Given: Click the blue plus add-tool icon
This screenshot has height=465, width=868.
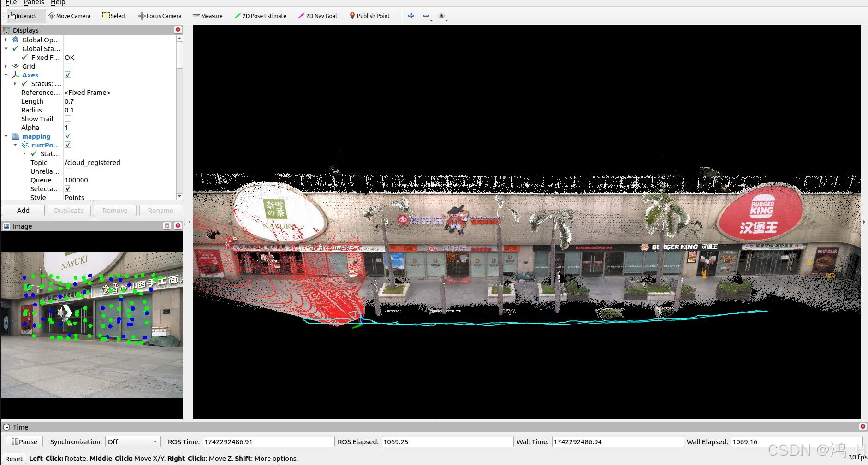Looking at the screenshot, I should click(411, 16).
